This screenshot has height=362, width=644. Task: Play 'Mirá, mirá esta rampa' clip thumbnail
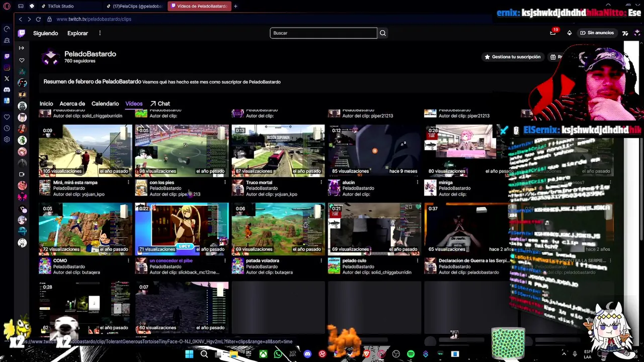pyautogui.click(x=86, y=150)
